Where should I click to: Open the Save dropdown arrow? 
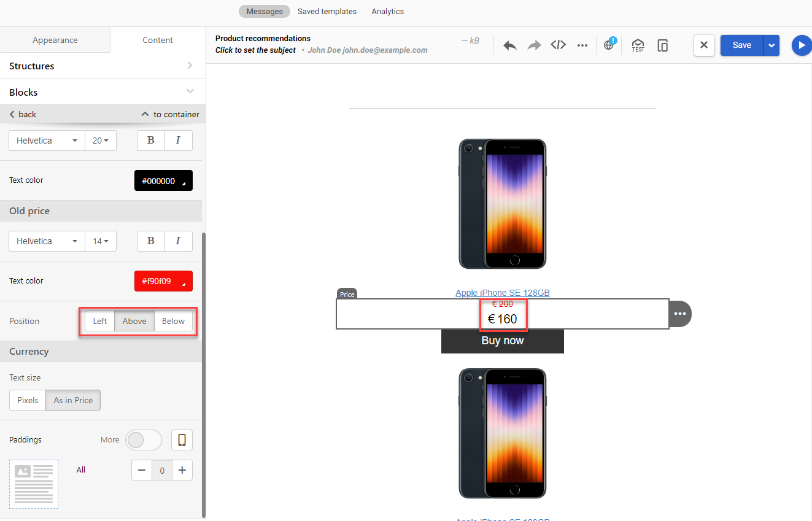click(771, 45)
